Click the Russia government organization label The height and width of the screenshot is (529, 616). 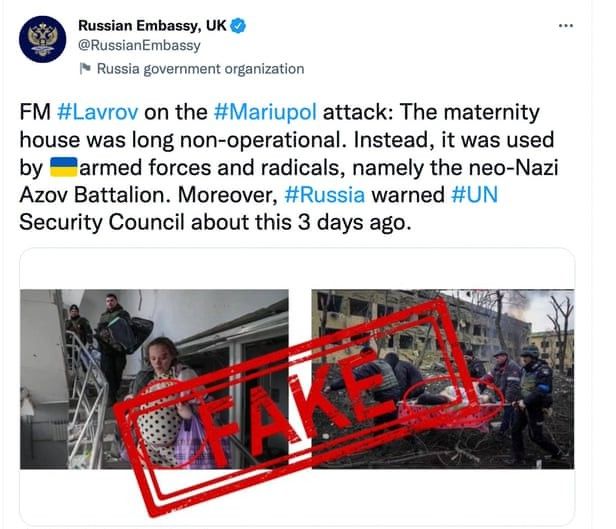click(x=200, y=69)
